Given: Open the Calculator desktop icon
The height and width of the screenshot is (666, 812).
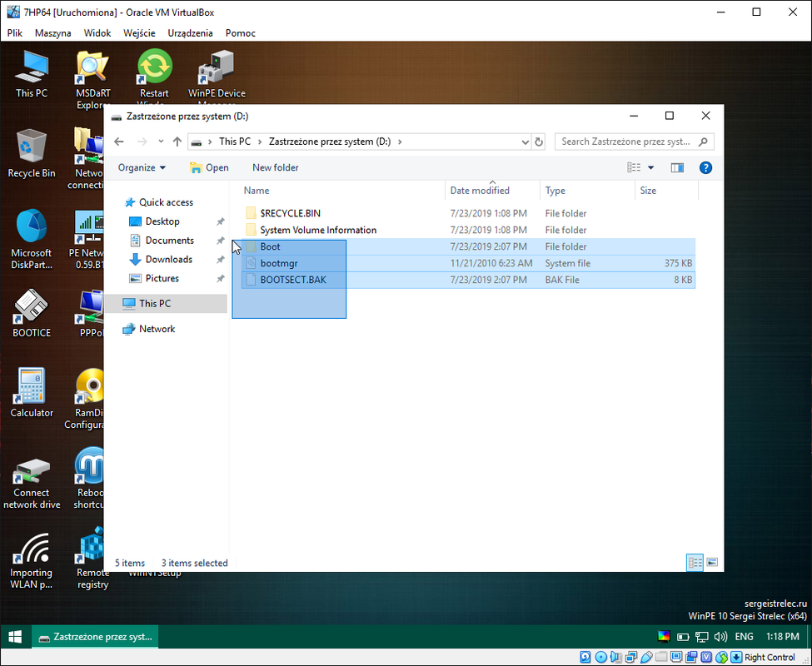Looking at the screenshot, I should click(32, 392).
